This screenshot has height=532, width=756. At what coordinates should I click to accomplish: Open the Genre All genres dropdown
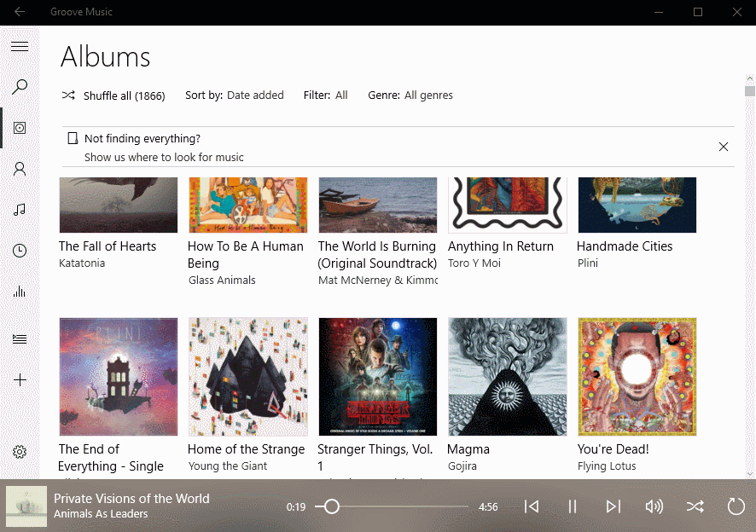coord(410,95)
